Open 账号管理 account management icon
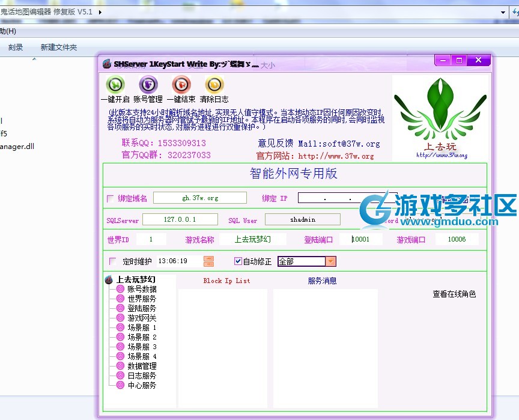This screenshot has width=519, height=420. tap(148, 85)
